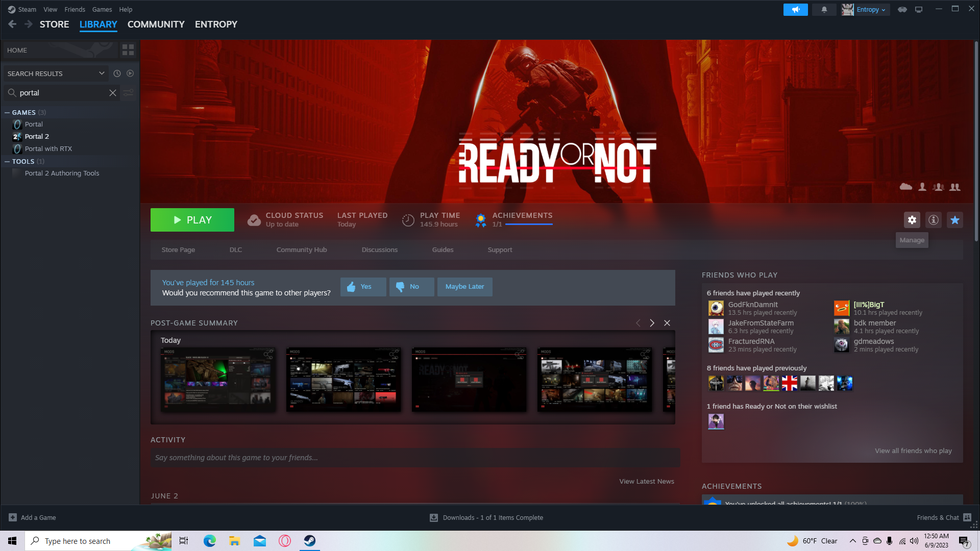Collapse the GAMES category
The height and width of the screenshot is (551, 980).
pyautogui.click(x=7, y=113)
